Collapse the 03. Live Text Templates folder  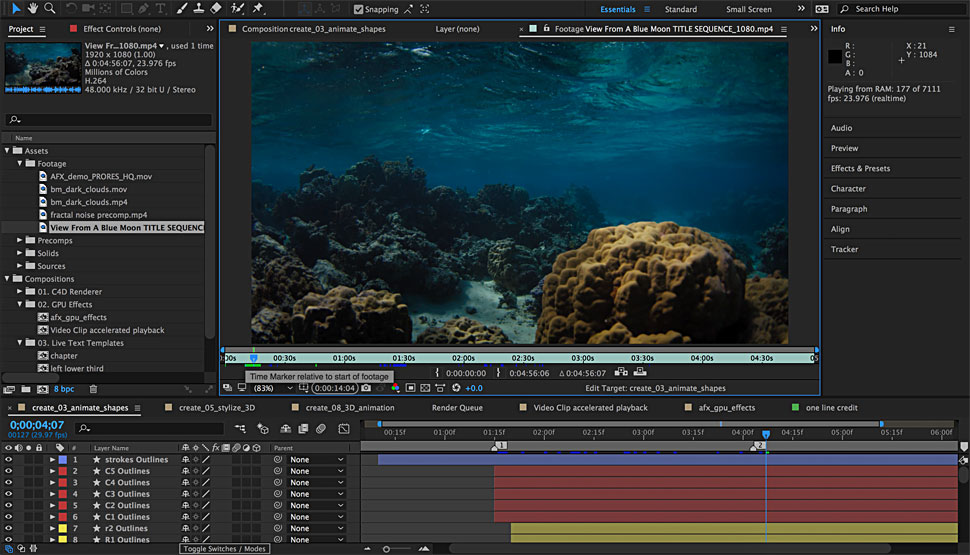[20, 343]
